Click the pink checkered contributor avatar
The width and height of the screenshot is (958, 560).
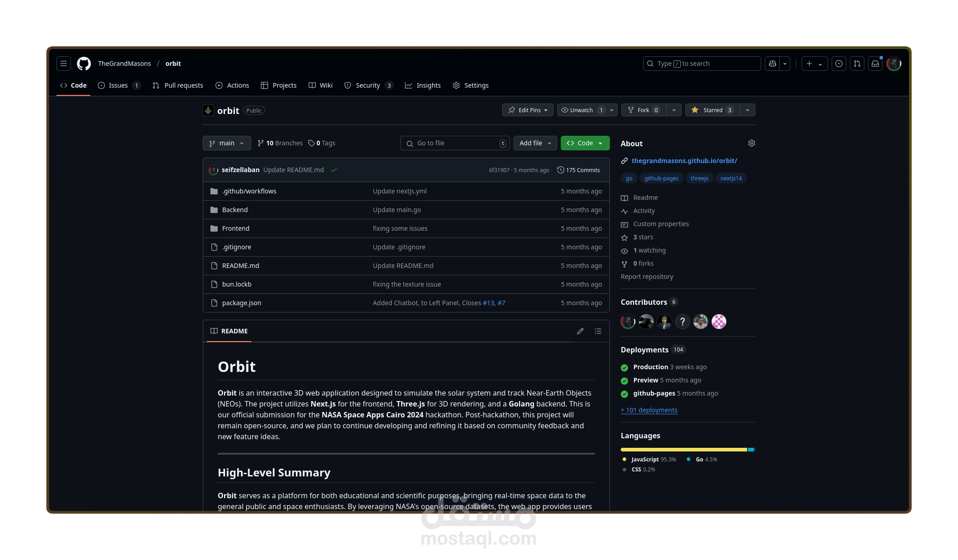(719, 322)
